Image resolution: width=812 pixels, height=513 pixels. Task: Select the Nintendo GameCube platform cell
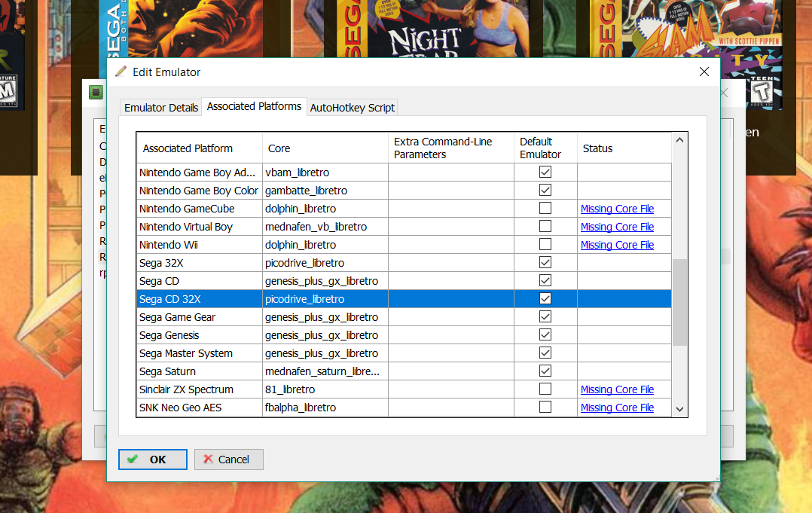coord(200,209)
